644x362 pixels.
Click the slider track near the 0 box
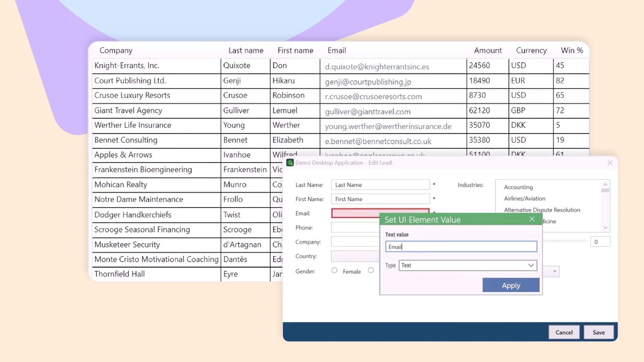(x=564, y=241)
